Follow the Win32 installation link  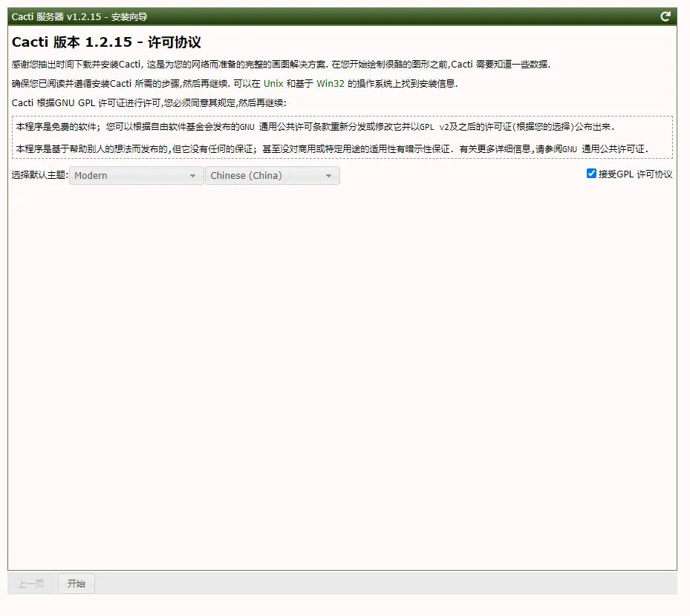pyautogui.click(x=331, y=84)
